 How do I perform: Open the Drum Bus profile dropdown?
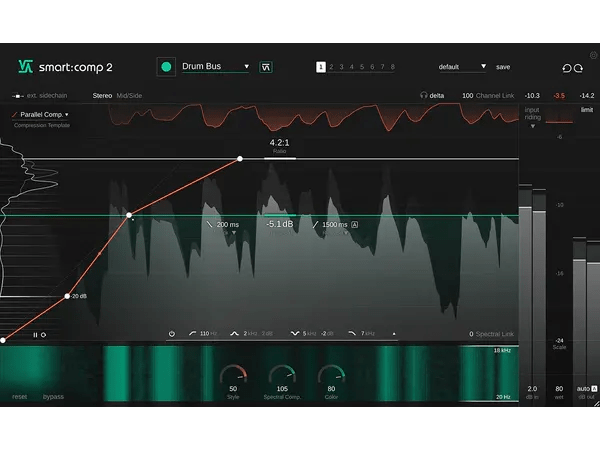tap(215, 67)
